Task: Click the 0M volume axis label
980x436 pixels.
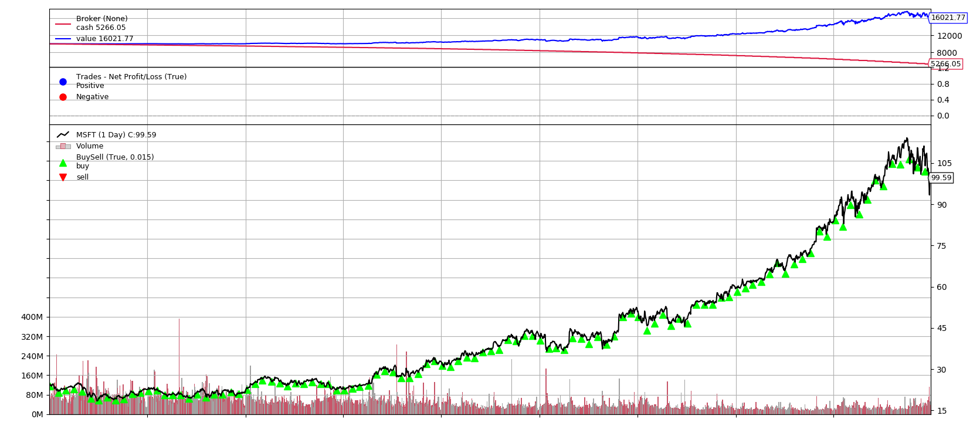Action: click(x=37, y=414)
